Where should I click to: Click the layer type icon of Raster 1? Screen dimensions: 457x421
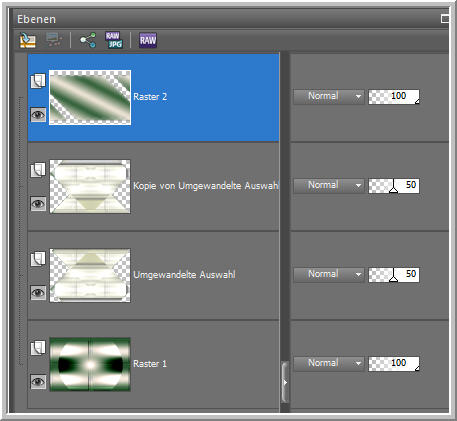38,348
